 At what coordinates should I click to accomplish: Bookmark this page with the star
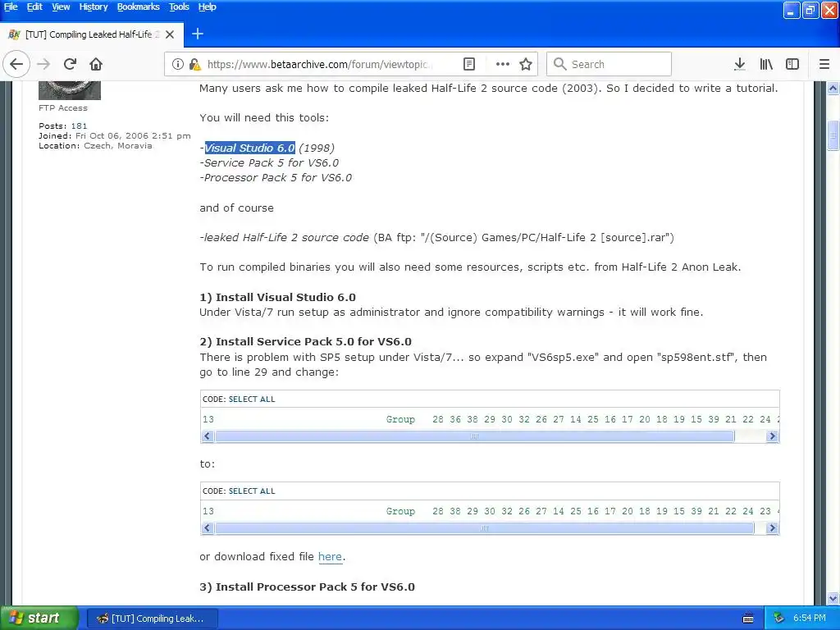[526, 64]
